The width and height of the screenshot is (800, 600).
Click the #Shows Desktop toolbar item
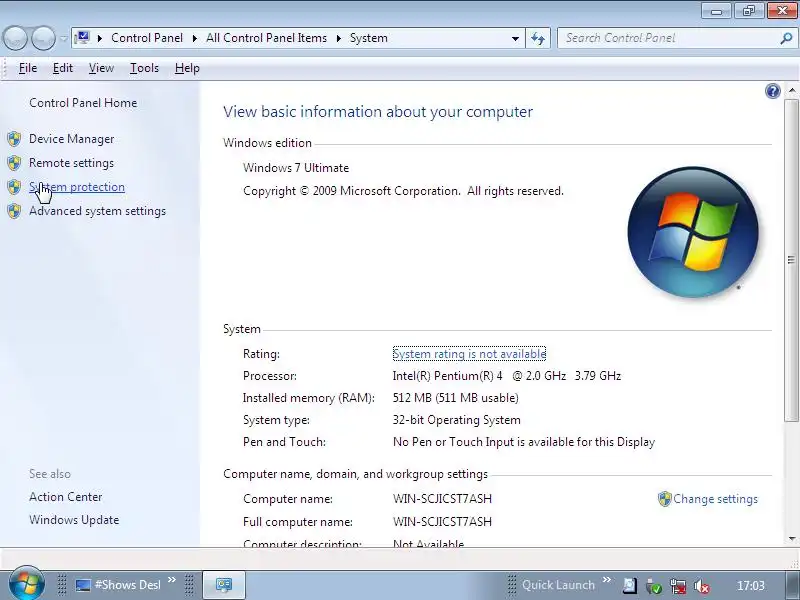(118, 585)
